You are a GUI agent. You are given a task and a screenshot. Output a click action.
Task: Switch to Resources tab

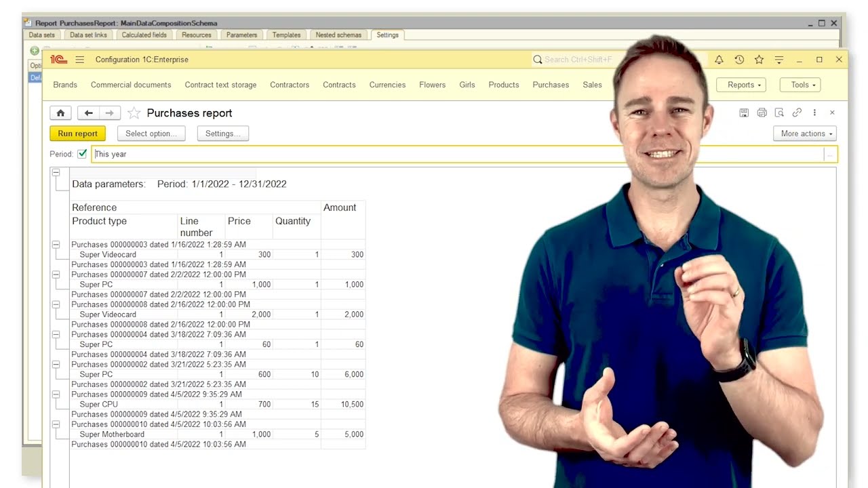(197, 35)
